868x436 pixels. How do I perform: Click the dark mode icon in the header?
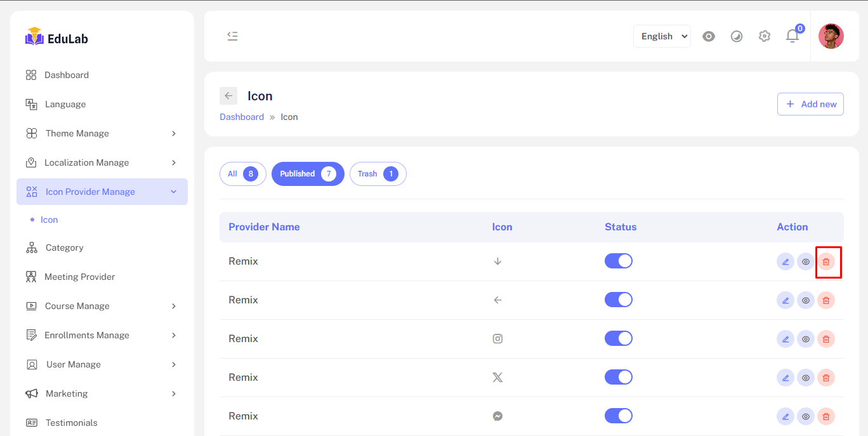pos(736,36)
